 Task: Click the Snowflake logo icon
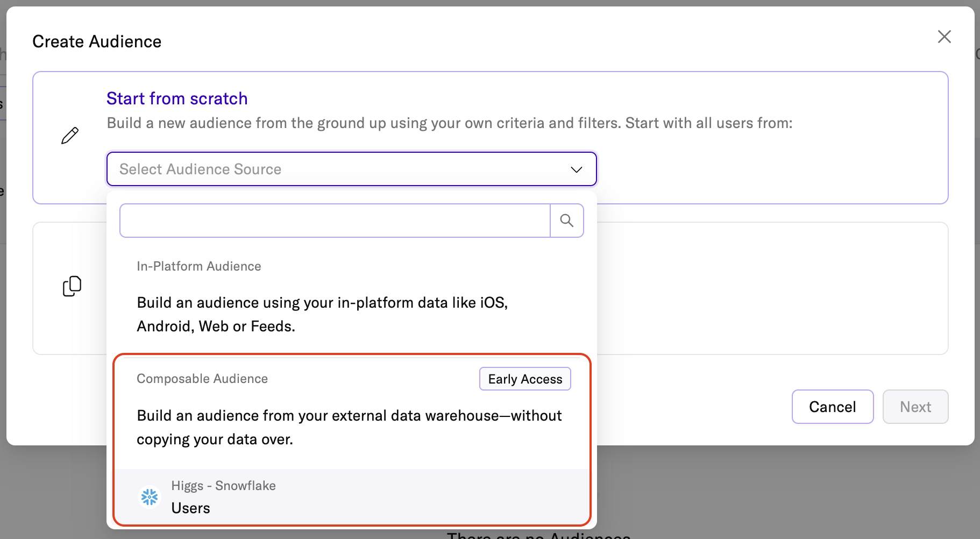[150, 497]
